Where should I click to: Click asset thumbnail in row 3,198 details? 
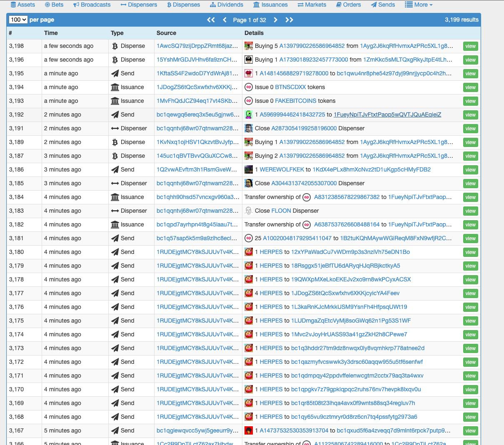(x=249, y=46)
